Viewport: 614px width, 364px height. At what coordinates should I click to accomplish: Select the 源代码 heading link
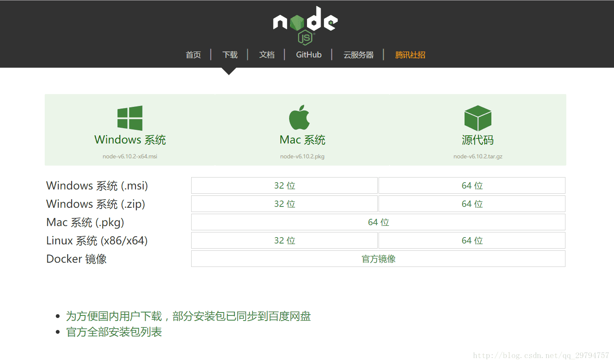[478, 140]
